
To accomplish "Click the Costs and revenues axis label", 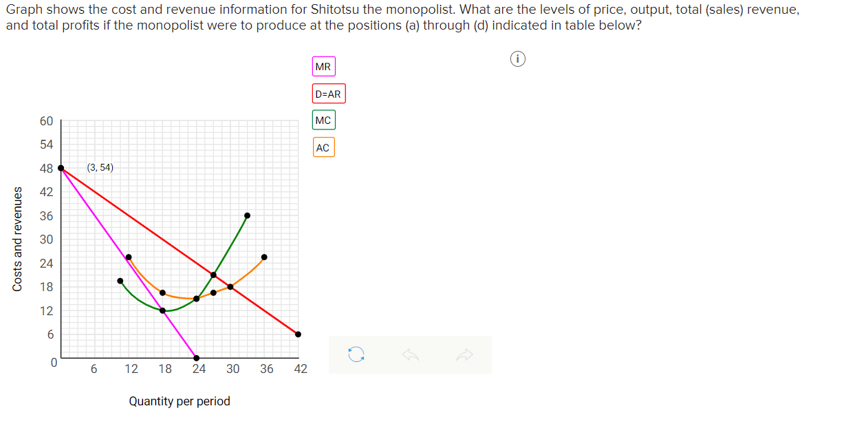I will (x=18, y=239).
